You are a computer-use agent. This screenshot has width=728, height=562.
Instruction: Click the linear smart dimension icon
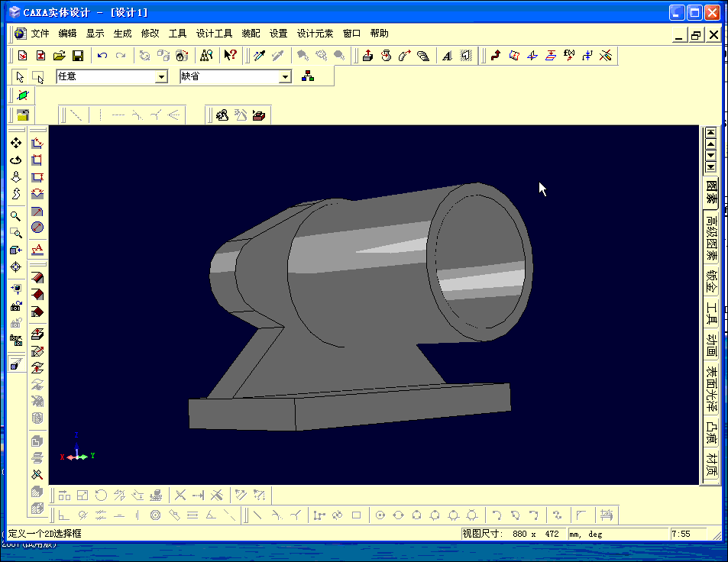(37, 144)
